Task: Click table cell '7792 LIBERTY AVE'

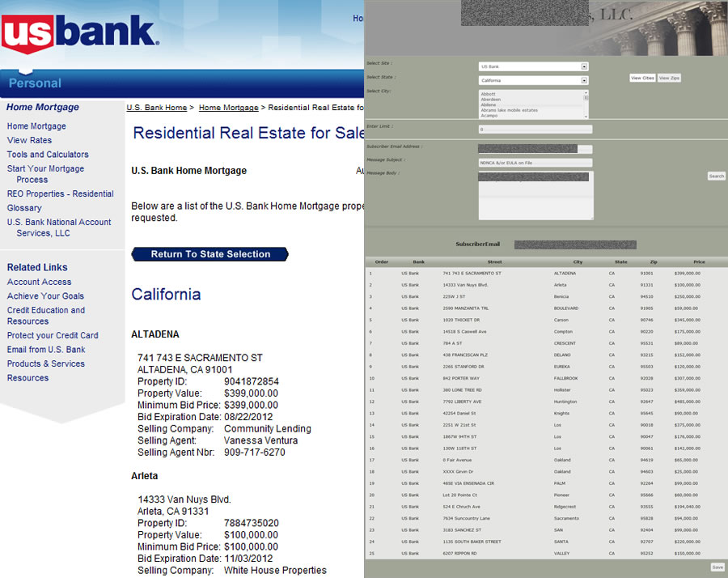Action: [462, 402]
